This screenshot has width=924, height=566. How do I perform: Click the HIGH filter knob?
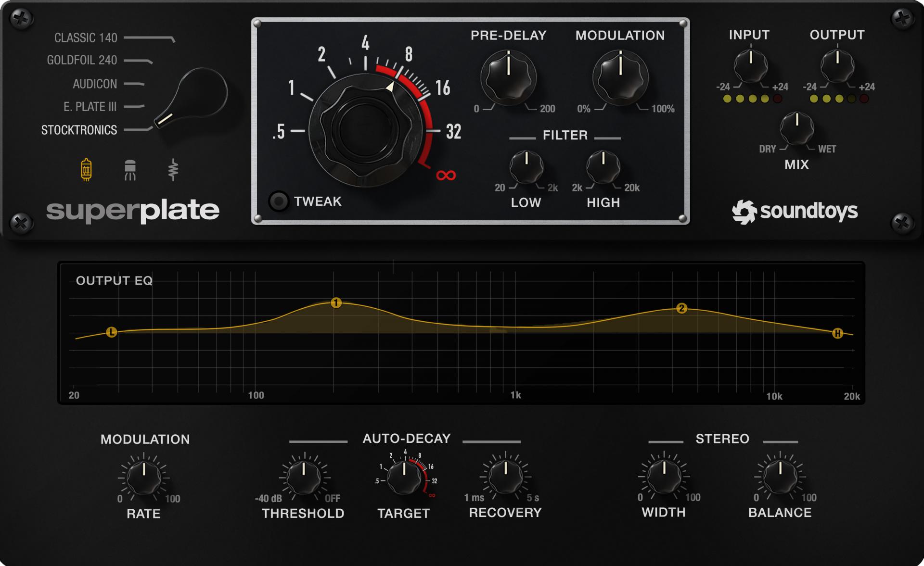pyautogui.click(x=603, y=167)
